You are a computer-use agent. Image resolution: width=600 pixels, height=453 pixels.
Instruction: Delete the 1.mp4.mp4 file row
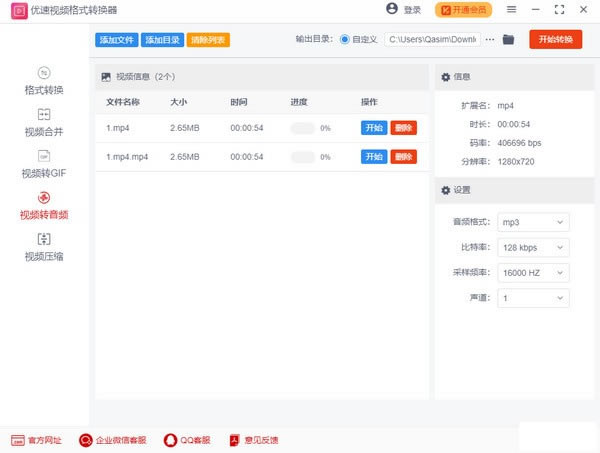pos(404,157)
